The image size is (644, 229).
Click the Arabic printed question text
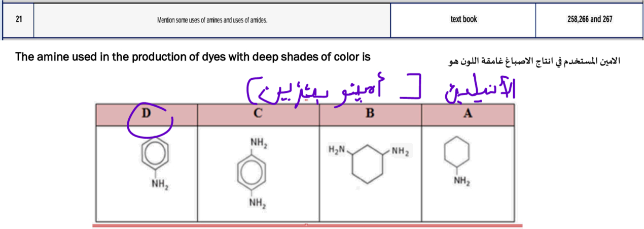[534, 60]
